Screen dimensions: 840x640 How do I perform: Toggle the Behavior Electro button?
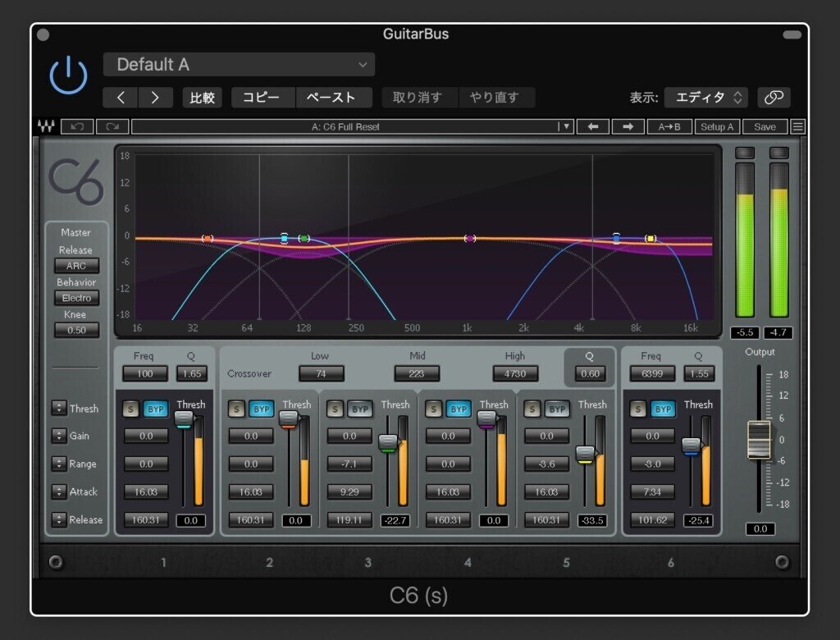[x=76, y=298]
